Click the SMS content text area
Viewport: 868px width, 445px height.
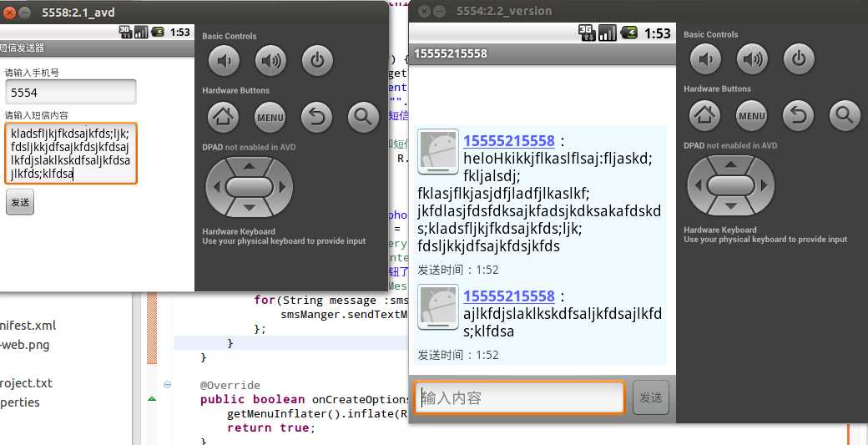coord(70,154)
